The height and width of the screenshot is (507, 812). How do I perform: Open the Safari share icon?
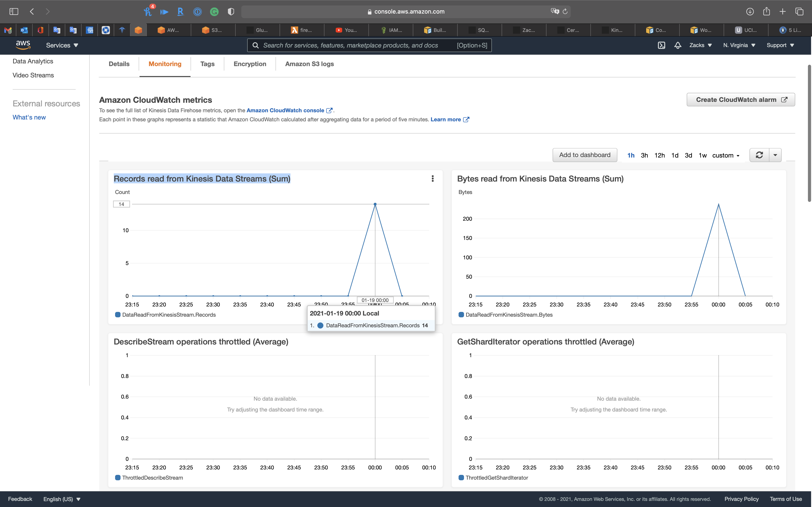click(766, 12)
